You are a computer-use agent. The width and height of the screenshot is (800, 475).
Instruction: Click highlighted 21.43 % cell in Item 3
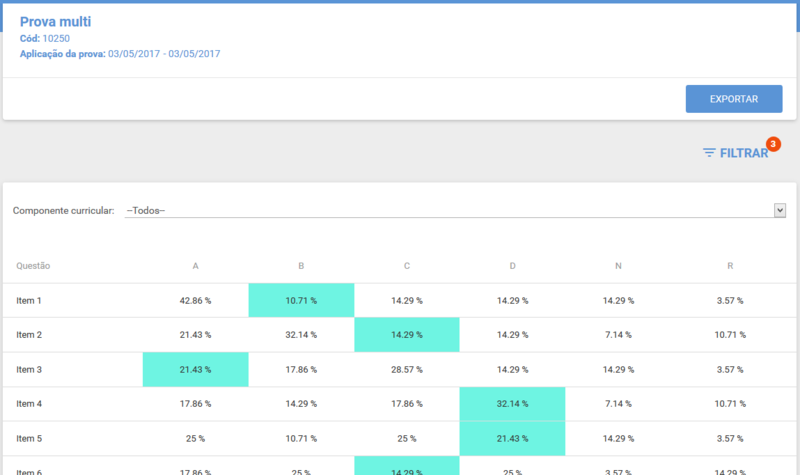click(195, 369)
